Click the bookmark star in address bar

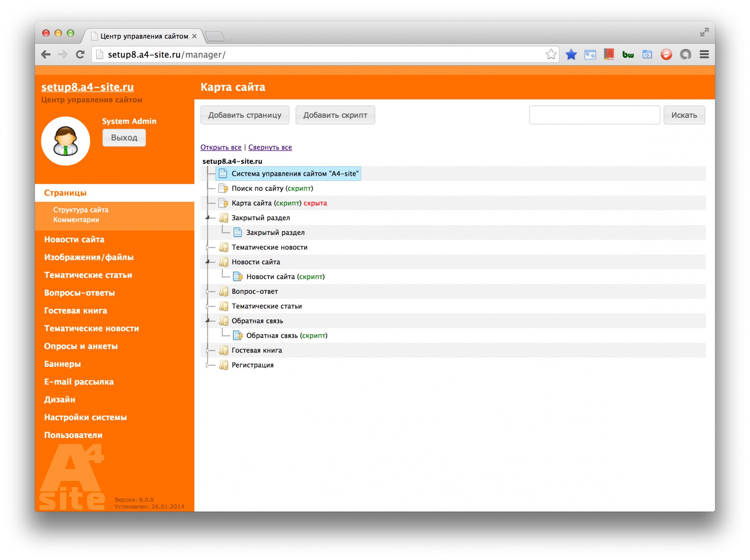[x=550, y=54]
